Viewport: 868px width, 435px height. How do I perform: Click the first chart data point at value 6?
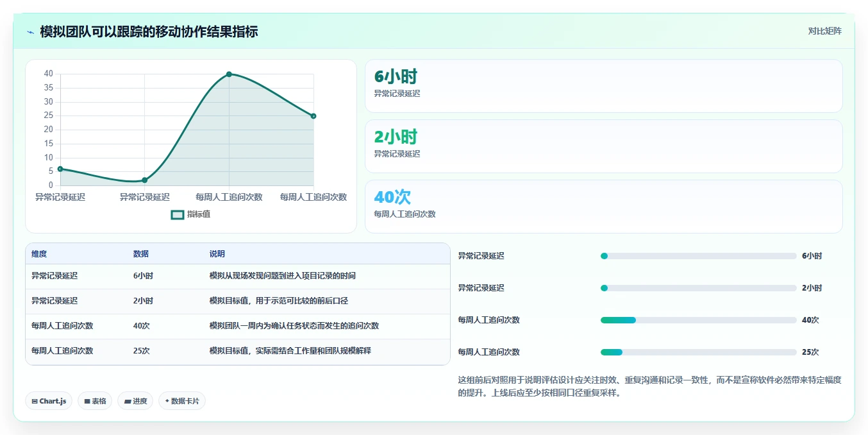[x=60, y=169]
